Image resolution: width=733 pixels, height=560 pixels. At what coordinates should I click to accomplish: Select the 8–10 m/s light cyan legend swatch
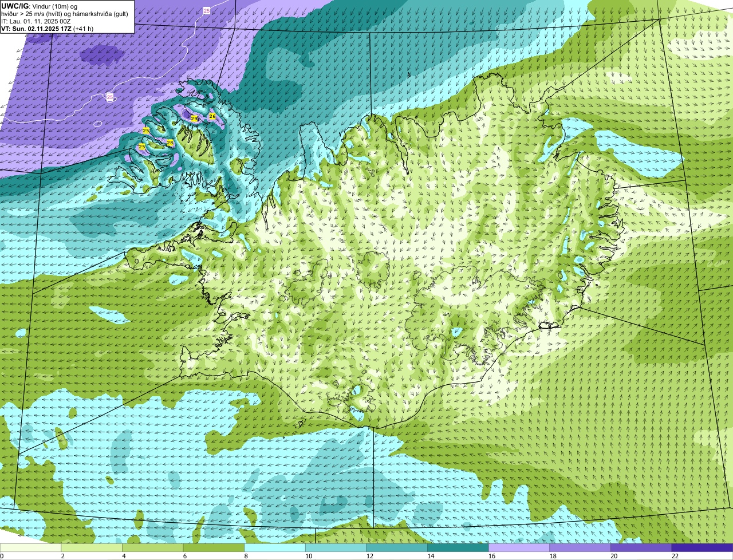(x=275, y=547)
